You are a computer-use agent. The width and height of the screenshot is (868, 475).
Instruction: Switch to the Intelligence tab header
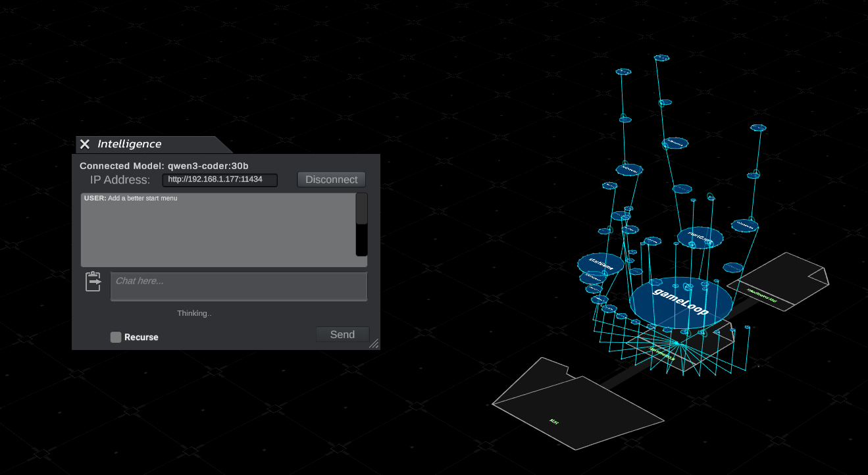(x=130, y=144)
